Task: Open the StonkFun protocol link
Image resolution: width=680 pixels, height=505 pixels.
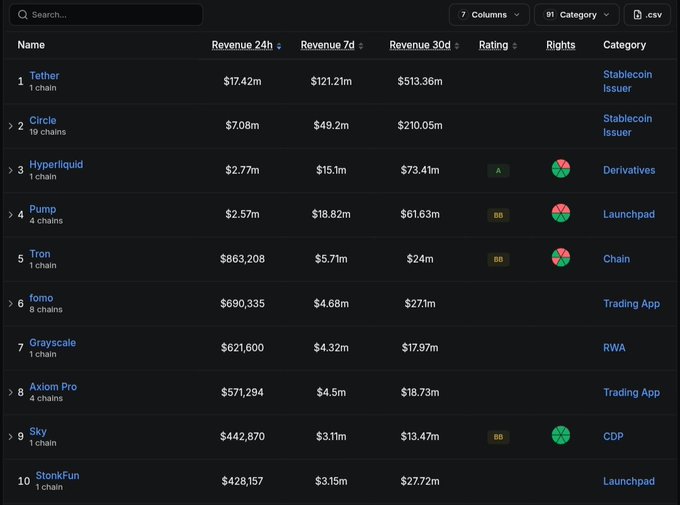Action: 57,475
